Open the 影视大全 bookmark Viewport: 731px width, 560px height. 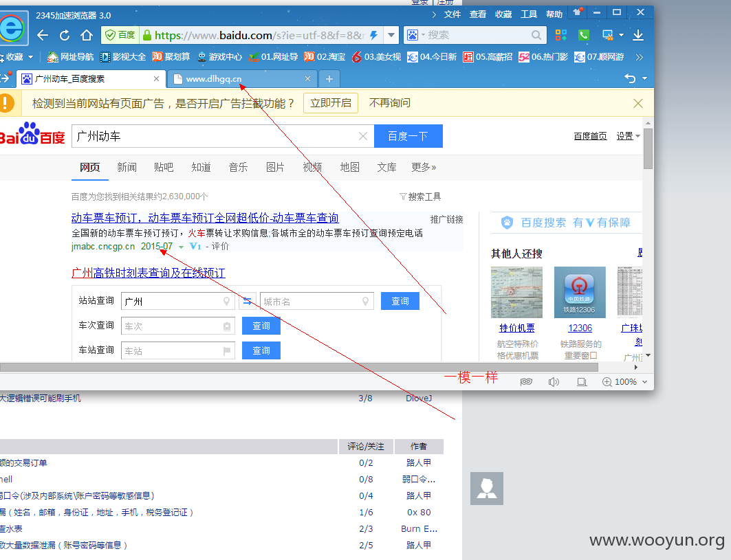click(x=123, y=57)
